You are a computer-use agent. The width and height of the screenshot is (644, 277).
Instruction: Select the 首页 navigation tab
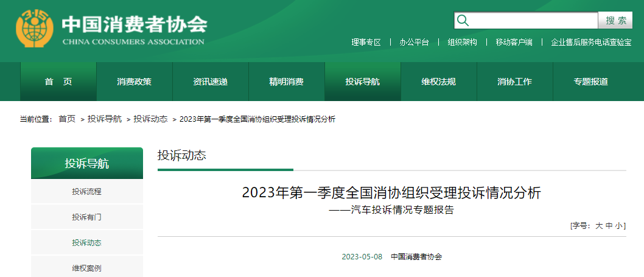coord(58,82)
